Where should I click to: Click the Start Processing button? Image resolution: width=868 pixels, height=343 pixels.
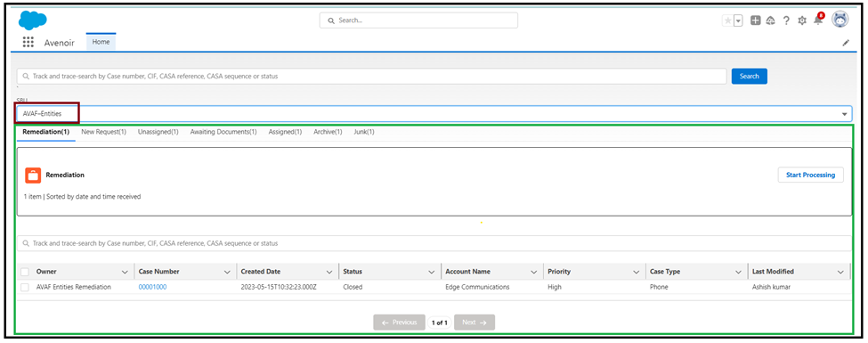tap(810, 176)
